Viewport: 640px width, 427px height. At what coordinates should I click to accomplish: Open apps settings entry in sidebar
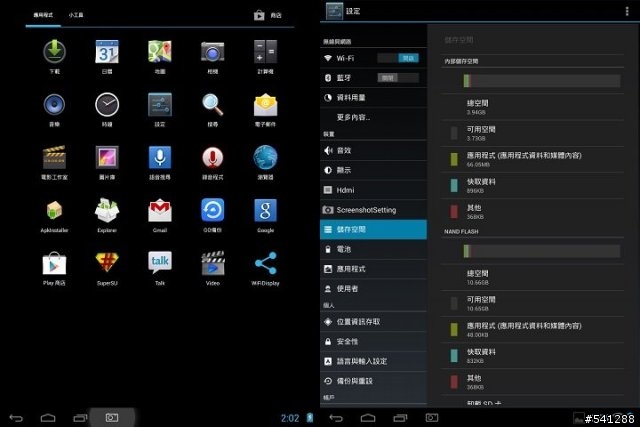pyautogui.click(x=373, y=269)
